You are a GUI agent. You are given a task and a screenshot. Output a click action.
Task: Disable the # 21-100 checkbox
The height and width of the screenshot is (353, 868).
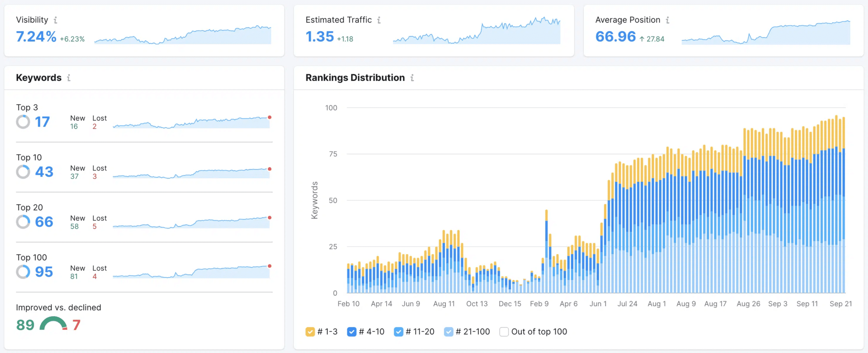[x=448, y=332]
